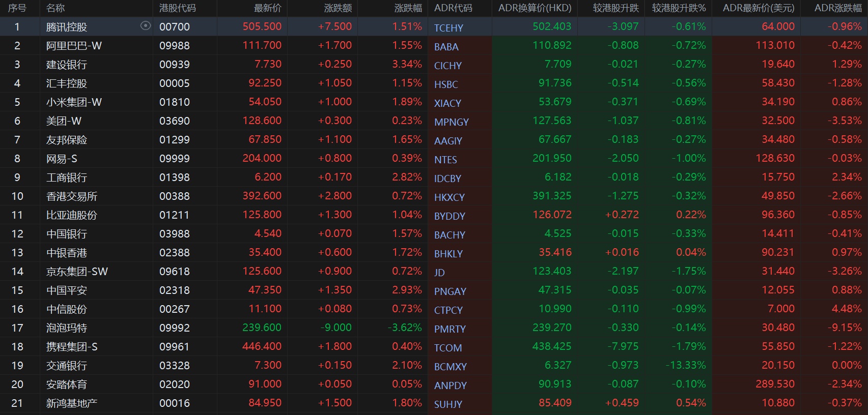Click the 涨跌额 column header
Viewport: 868px width, 415px height.
pos(338,8)
